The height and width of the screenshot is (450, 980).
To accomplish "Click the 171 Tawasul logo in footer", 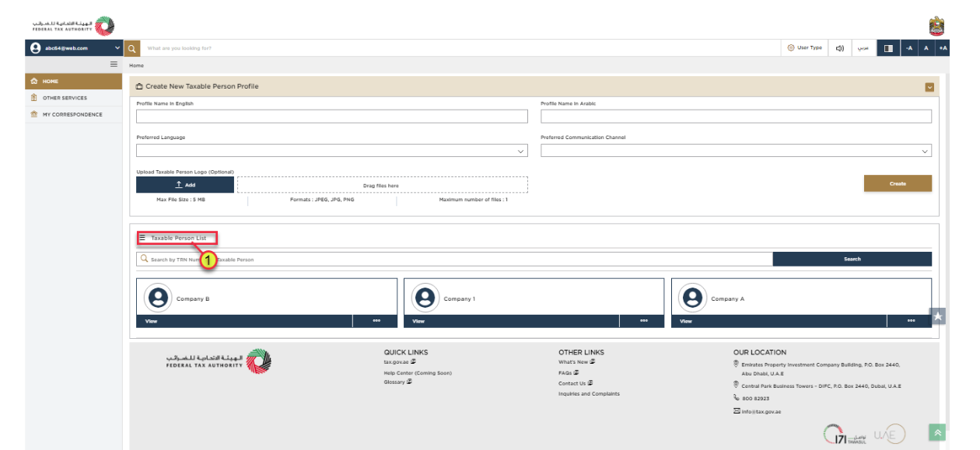I will 846,435.
